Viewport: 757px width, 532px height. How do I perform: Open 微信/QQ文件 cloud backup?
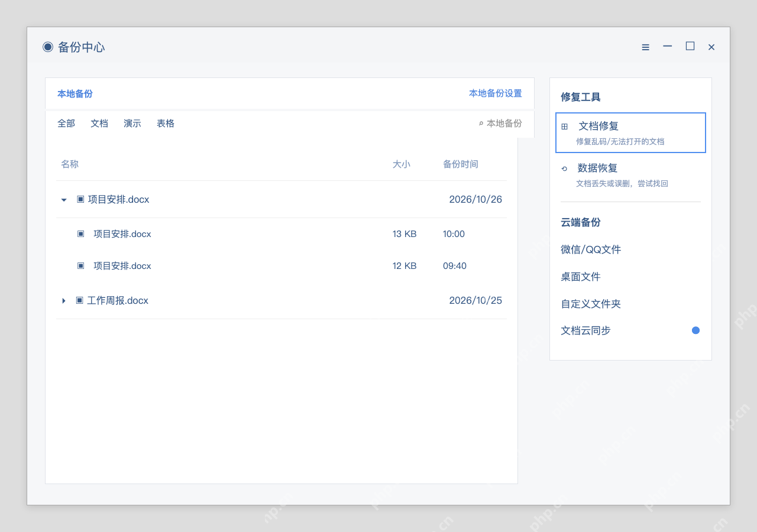click(591, 249)
